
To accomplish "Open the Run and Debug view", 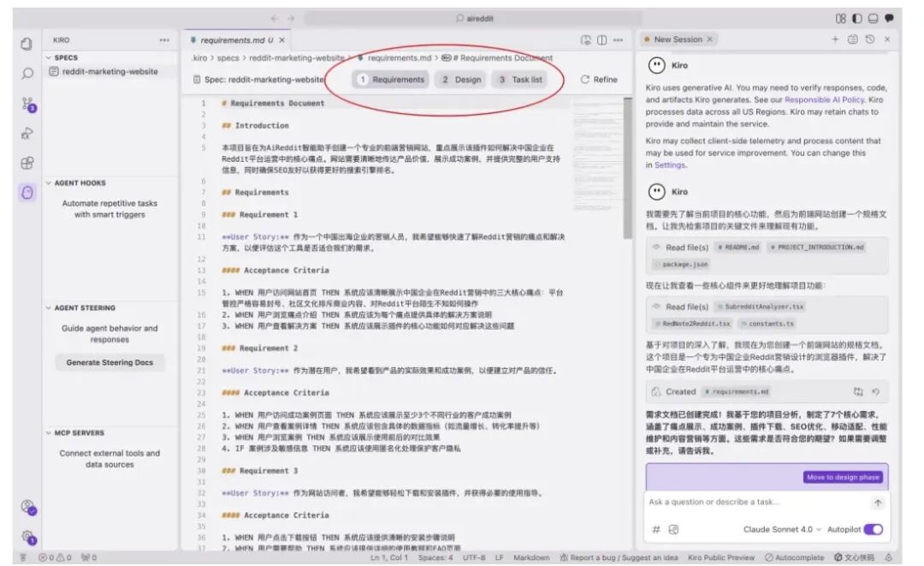I will tap(27, 134).
